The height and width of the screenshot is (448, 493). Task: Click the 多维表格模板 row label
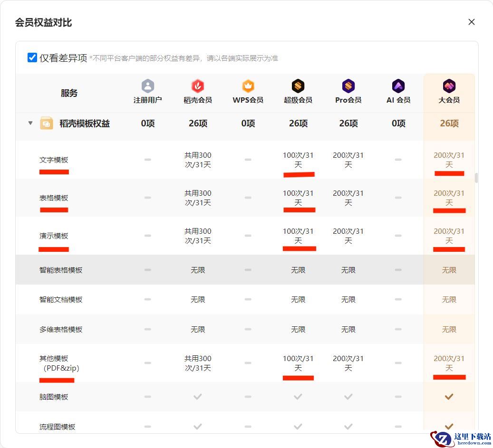[61, 330]
